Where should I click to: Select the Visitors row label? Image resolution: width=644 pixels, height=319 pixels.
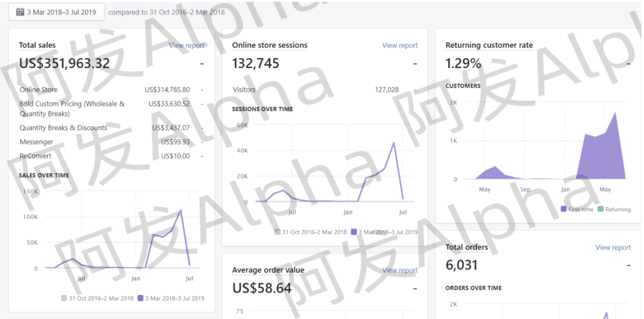tap(244, 89)
